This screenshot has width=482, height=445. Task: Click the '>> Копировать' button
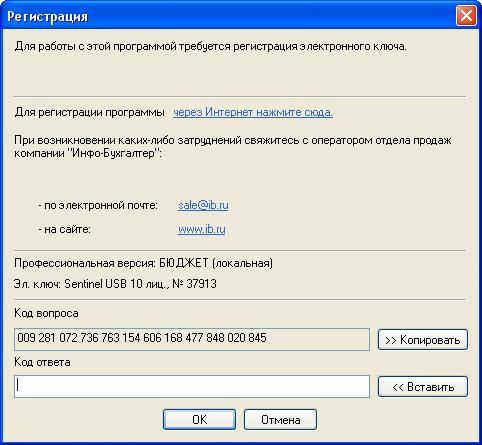click(x=423, y=340)
